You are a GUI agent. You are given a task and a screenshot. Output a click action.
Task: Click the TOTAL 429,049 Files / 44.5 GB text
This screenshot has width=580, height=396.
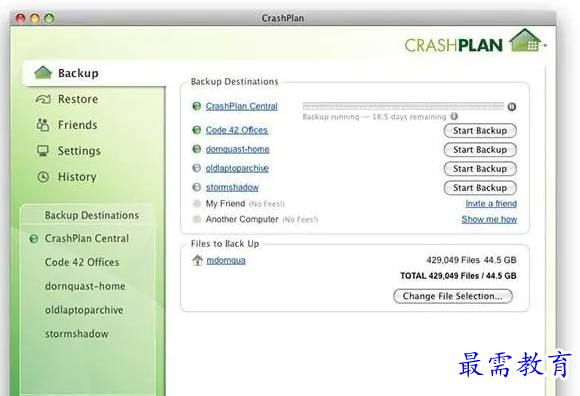[x=458, y=276]
